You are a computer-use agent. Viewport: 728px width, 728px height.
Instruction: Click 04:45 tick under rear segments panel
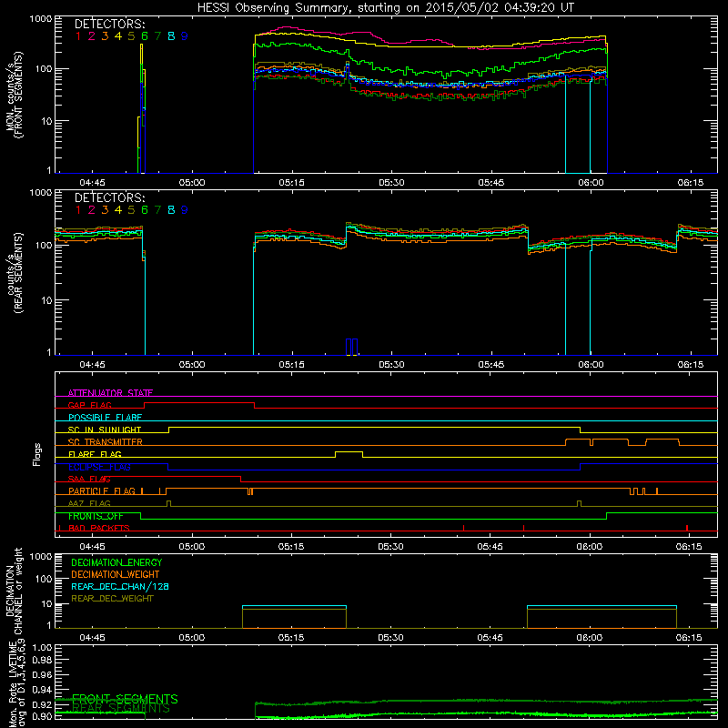coord(92,365)
